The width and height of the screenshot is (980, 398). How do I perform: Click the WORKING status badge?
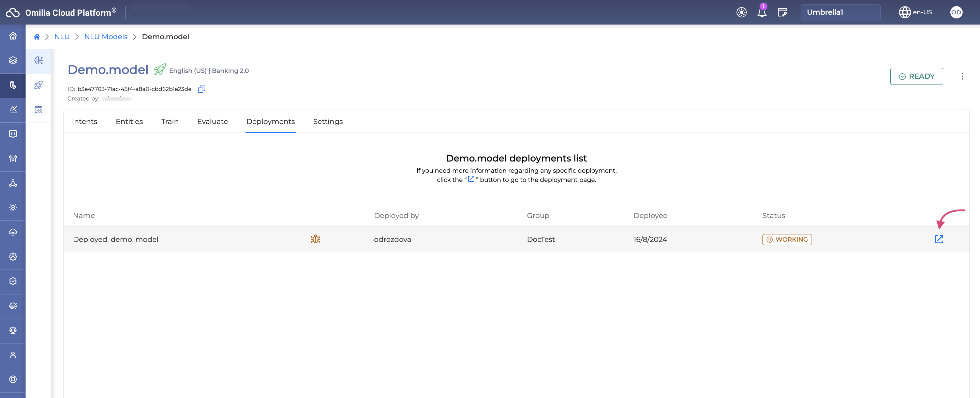(787, 239)
